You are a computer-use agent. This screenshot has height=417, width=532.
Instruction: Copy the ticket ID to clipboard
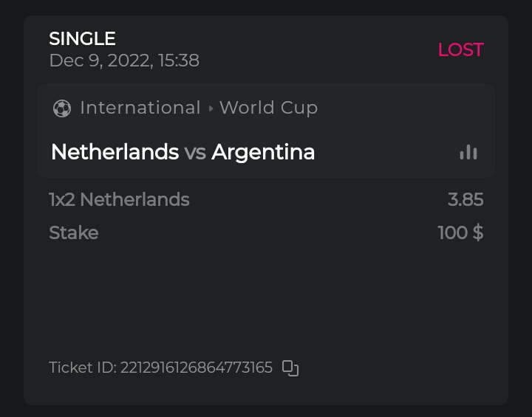290,368
